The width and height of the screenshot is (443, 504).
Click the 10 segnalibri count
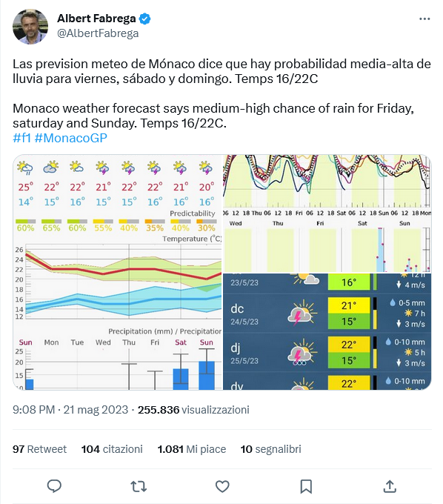(271, 449)
